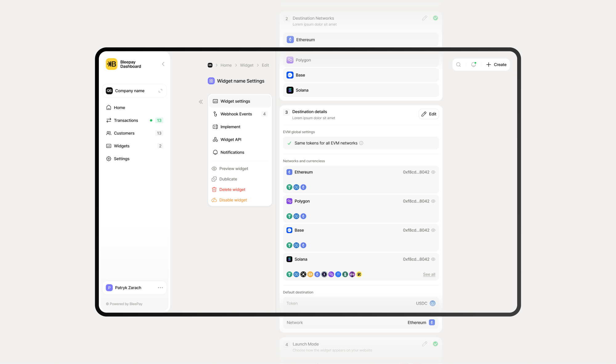Click Disable widget
The width and height of the screenshot is (616, 364).
pos(229,200)
